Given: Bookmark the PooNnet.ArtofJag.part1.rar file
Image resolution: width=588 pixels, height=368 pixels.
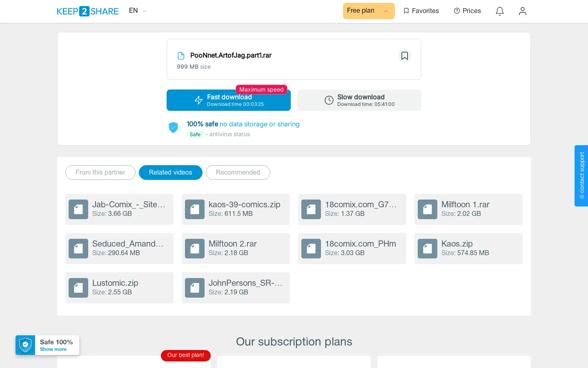Looking at the screenshot, I should coord(404,56).
